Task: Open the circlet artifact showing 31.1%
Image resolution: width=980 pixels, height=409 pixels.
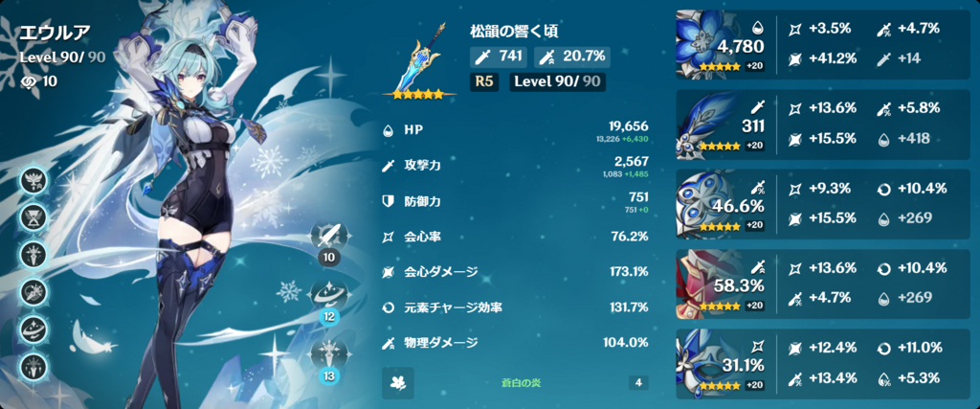Action: [724, 363]
